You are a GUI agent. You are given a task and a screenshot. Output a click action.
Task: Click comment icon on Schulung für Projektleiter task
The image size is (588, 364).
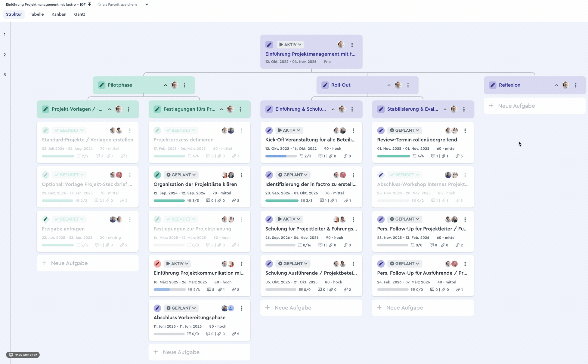[320, 245]
